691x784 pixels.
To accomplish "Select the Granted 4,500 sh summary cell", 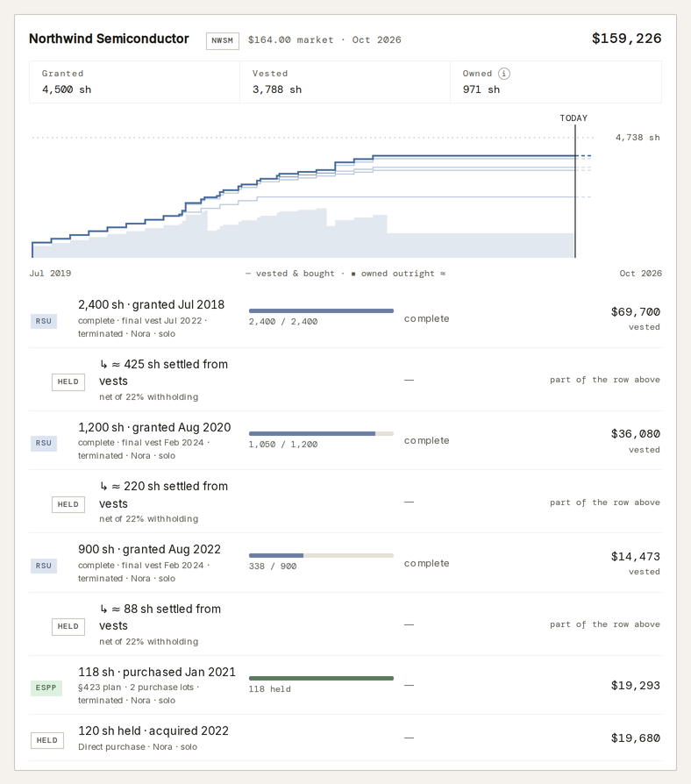I will 134,82.
